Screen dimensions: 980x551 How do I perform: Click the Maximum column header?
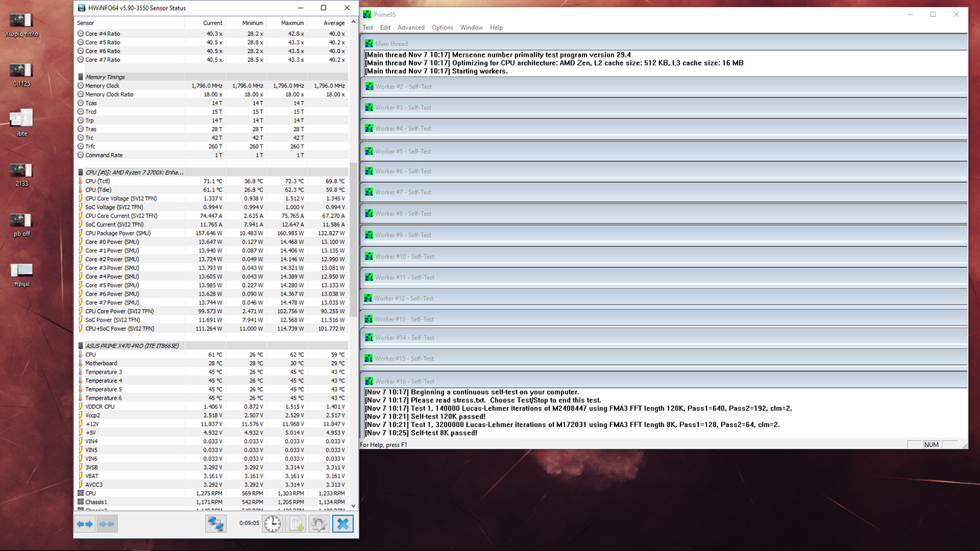[x=287, y=23]
